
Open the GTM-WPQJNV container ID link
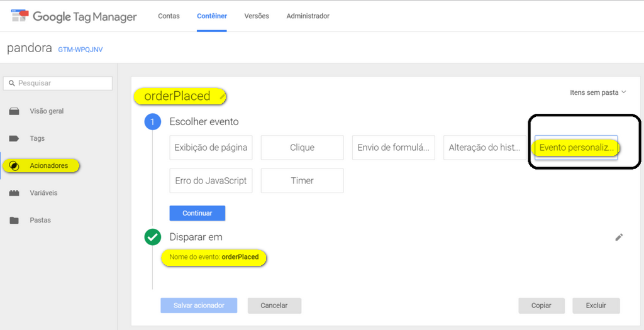[80, 50]
